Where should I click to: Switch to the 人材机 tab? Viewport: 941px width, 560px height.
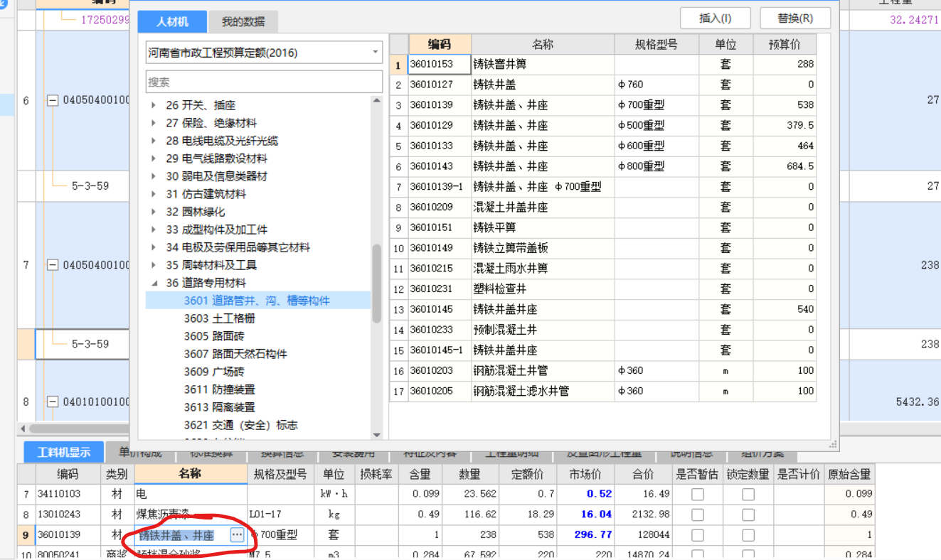tap(172, 22)
